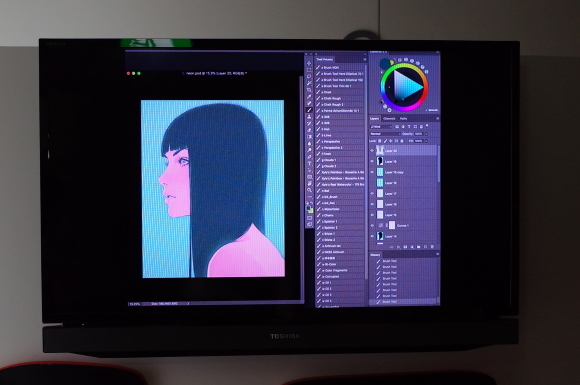Pick the Type tool
The width and height of the screenshot is (580, 385).
[x=309, y=163]
